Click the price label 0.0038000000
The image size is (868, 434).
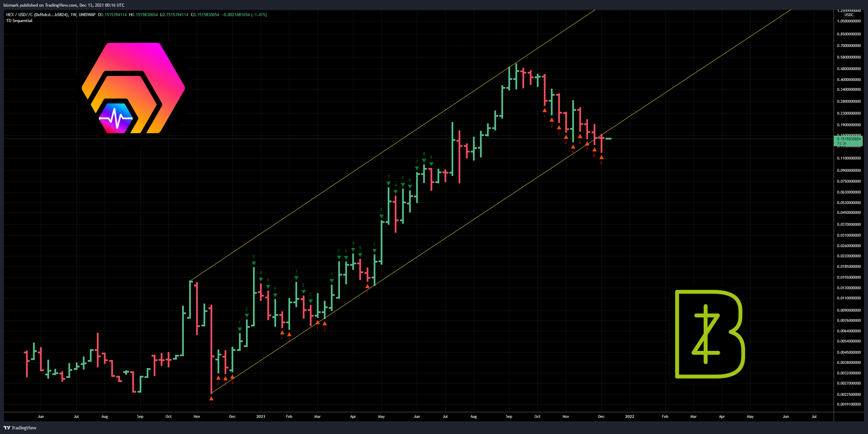click(849, 363)
